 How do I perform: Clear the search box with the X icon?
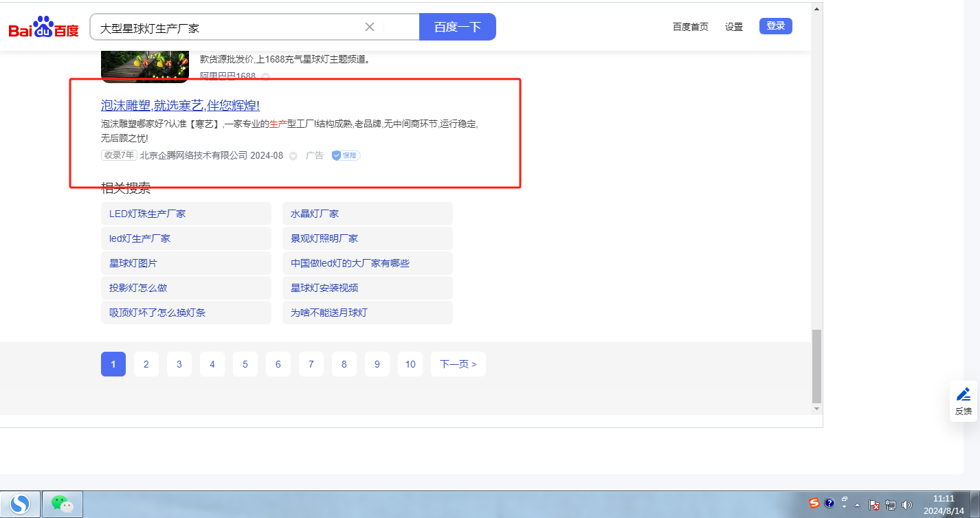click(369, 27)
